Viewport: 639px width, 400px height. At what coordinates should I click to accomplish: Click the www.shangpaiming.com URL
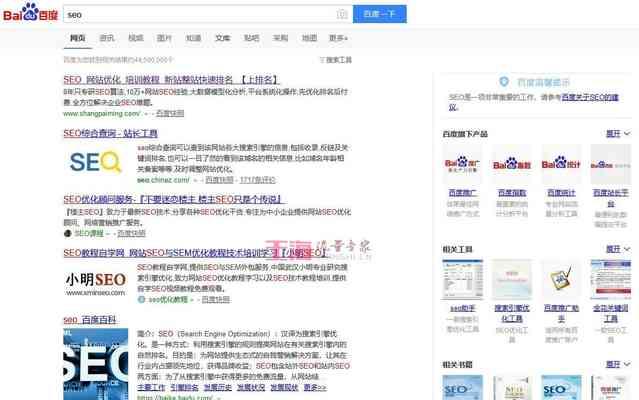click(102, 114)
